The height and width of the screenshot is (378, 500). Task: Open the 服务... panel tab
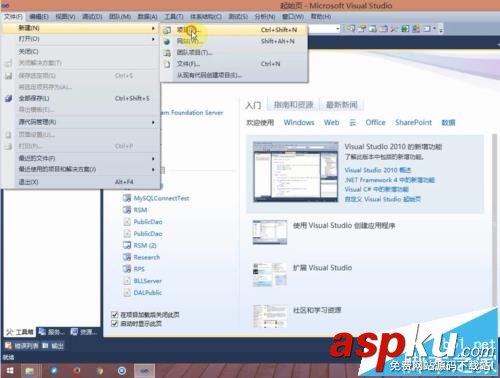[x=52, y=332]
